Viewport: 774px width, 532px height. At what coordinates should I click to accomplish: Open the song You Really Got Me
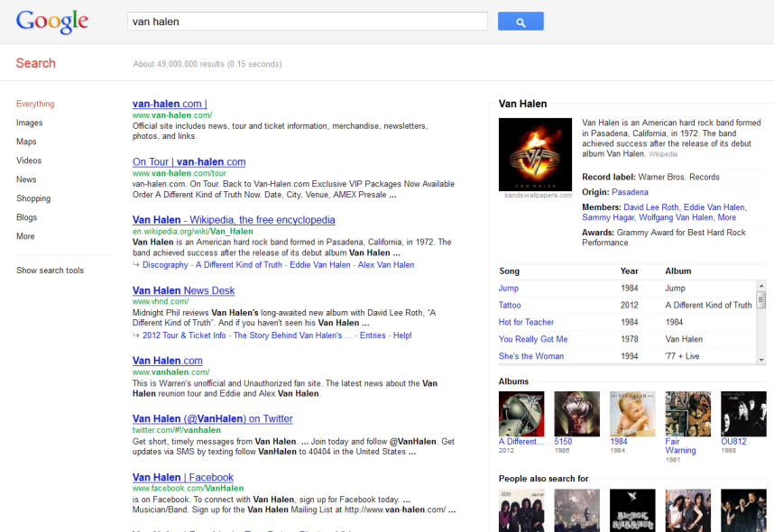coord(533,339)
